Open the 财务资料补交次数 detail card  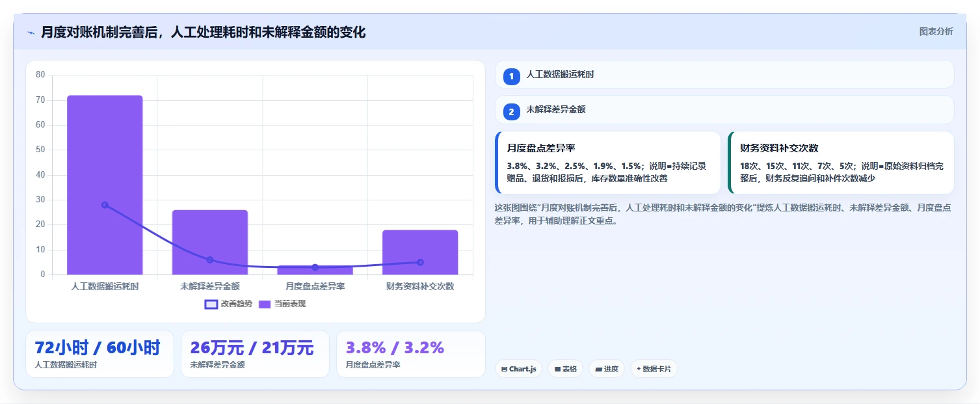(841, 163)
